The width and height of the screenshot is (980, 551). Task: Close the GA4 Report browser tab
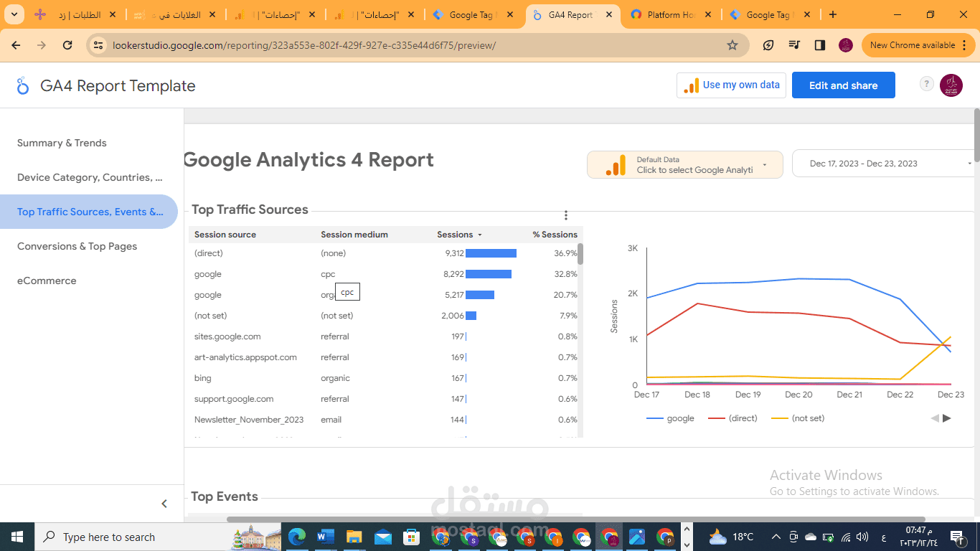609,14
